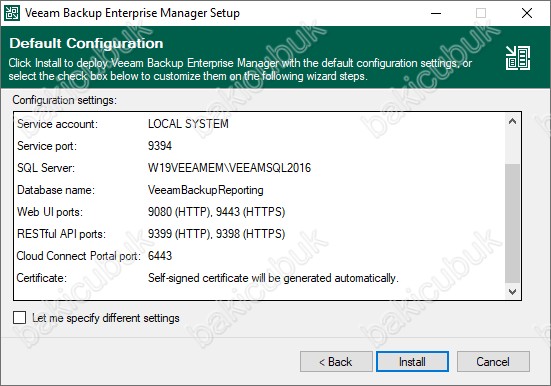Start installation with the Install button
The width and height of the screenshot is (551, 386).
pyautogui.click(x=412, y=361)
